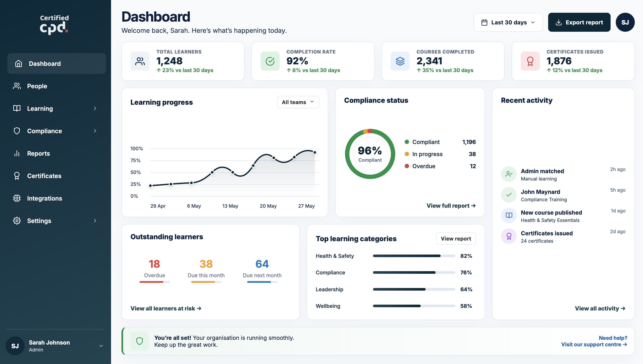Open the Integrations section
The image size is (643, 364).
coord(57,198)
